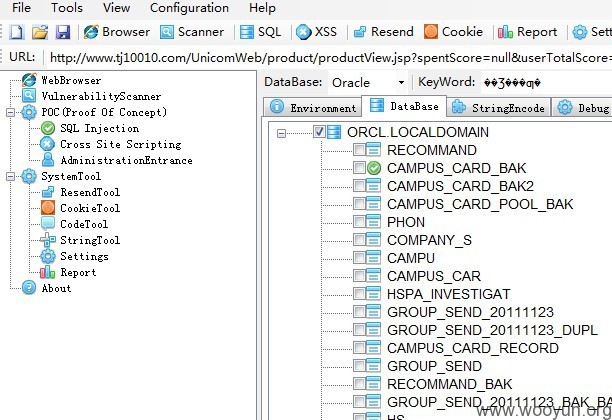Screen dimensions: 612x420
Task: Click the POC gear icon in sidebar
Action: (29, 112)
